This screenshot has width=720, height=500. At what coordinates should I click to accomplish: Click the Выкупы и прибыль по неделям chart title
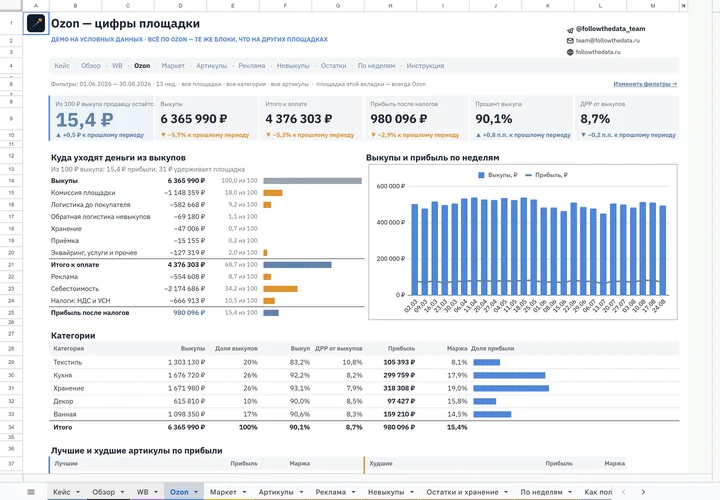(433, 157)
